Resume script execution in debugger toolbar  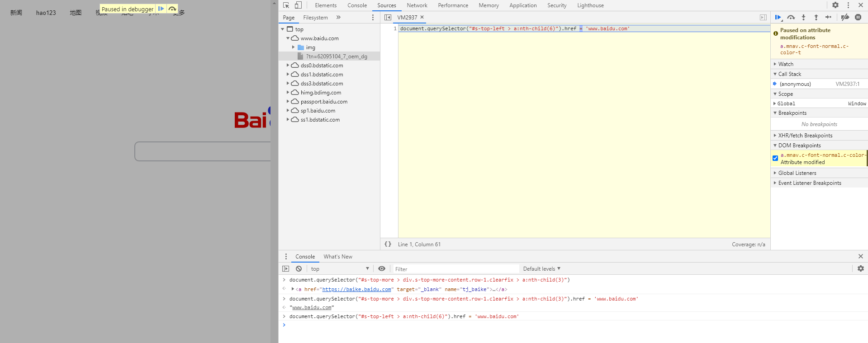coord(778,17)
